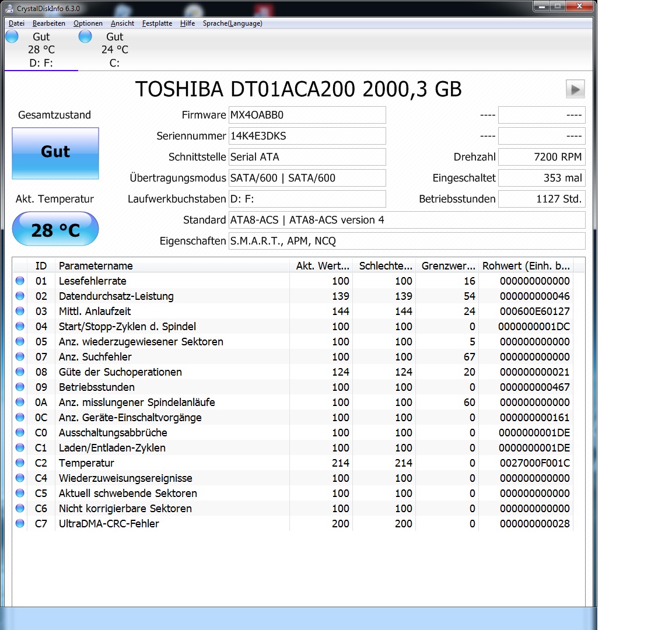The height and width of the screenshot is (630, 672).
Task: Open the Ansicht menu
Action: pos(122,23)
